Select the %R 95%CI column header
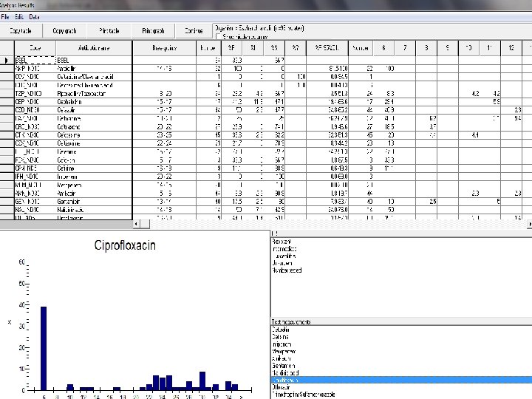The image size is (532, 399). pyautogui.click(x=327, y=48)
